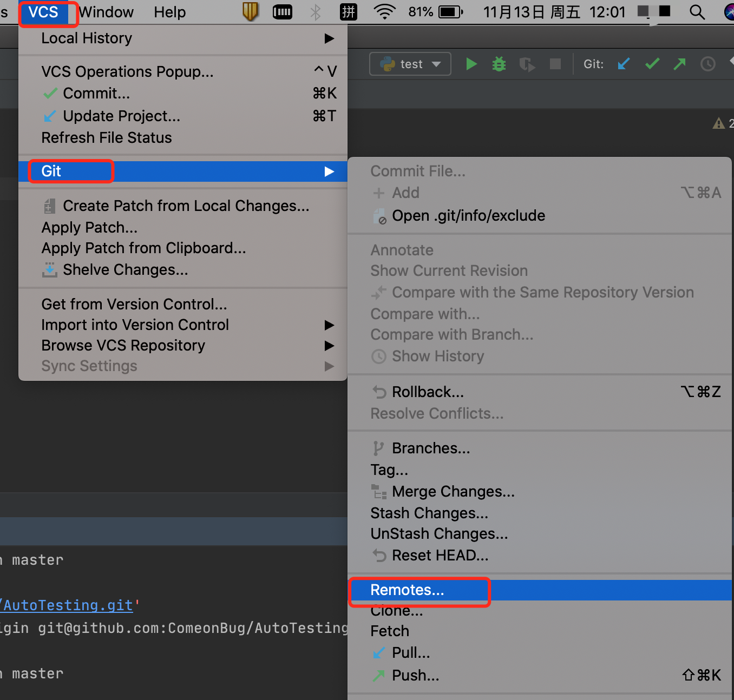Choose Tag... in Git submenu
Screen dimensions: 734x700
(x=540, y=470)
